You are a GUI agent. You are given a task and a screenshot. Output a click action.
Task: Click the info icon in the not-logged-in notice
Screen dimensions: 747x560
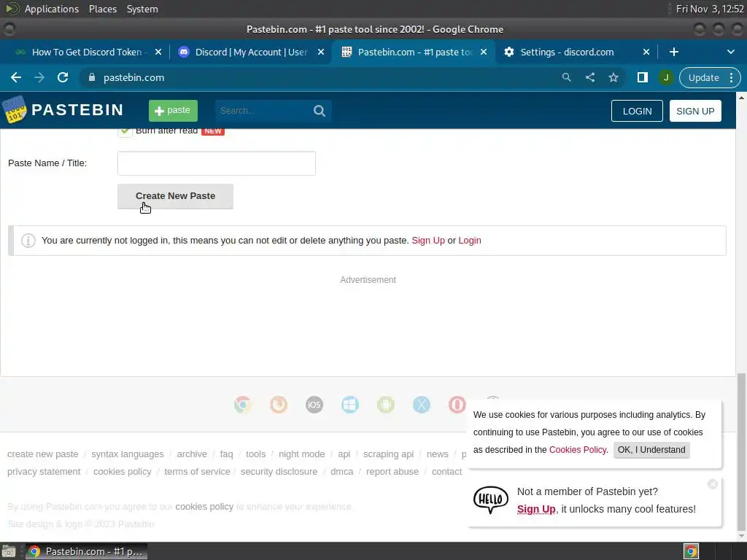click(x=28, y=241)
